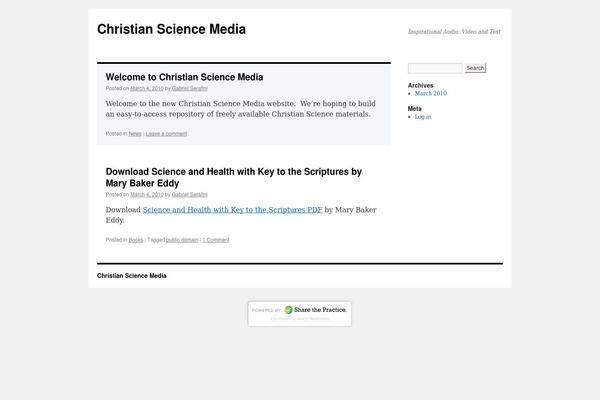
Task: Open Gabriel Serafini's author link on the Welcome post
Action: point(190,88)
